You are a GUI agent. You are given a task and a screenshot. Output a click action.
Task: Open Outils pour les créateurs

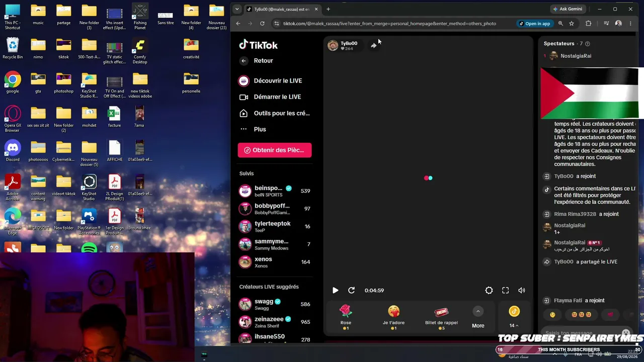coord(275,113)
